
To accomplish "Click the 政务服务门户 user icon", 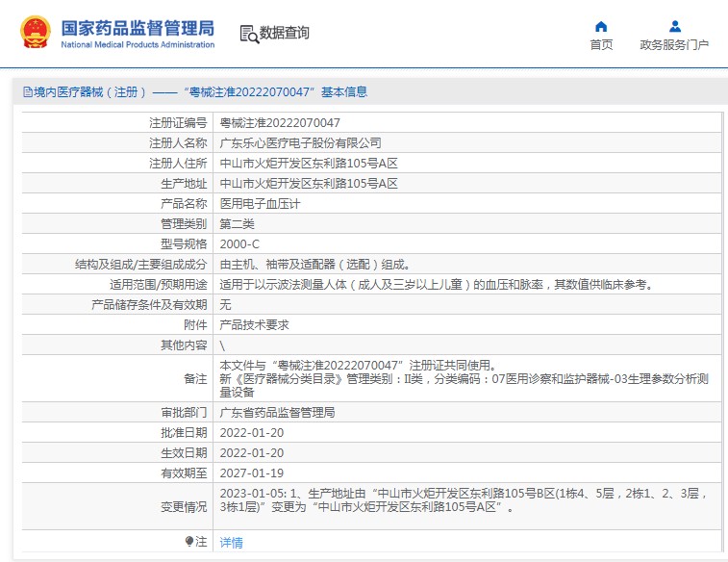I will (675, 27).
